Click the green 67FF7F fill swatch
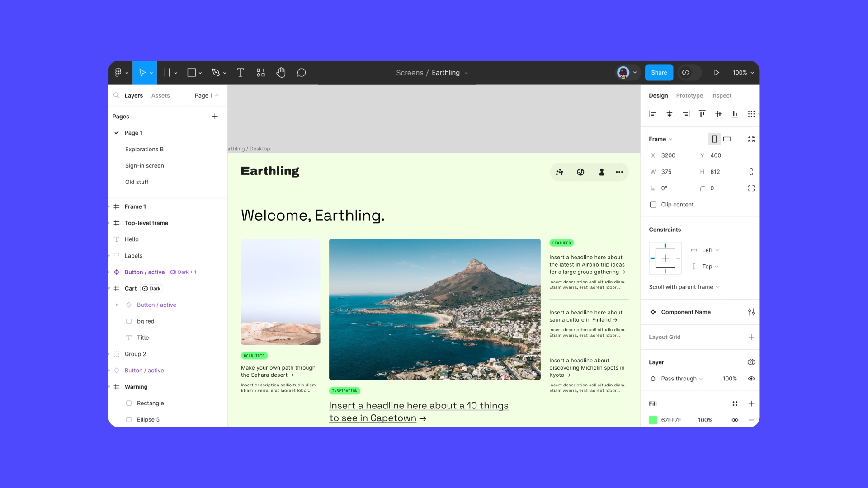Image resolution: width=868 pixels, height=488 pixels. [653, 420]
